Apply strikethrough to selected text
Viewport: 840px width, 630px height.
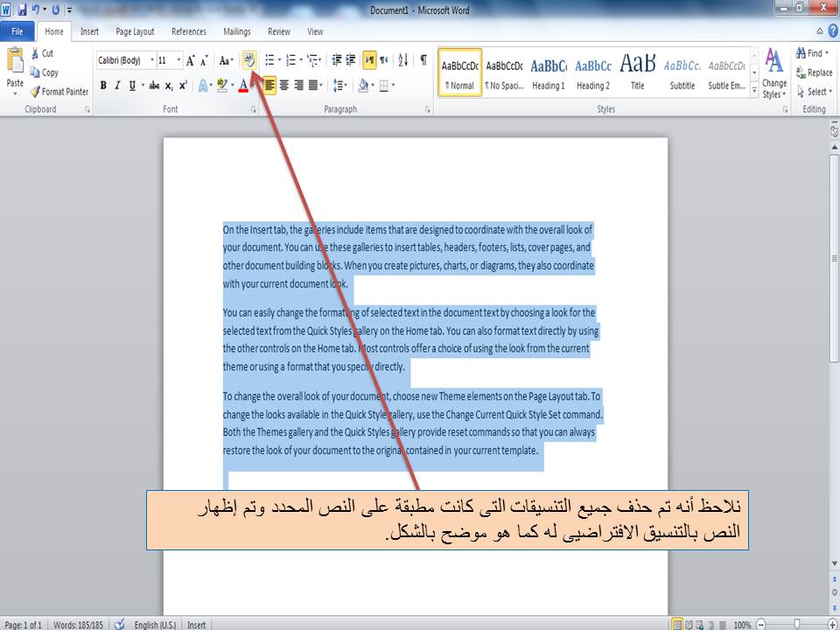pyautogui.click(x=154, y=86)
